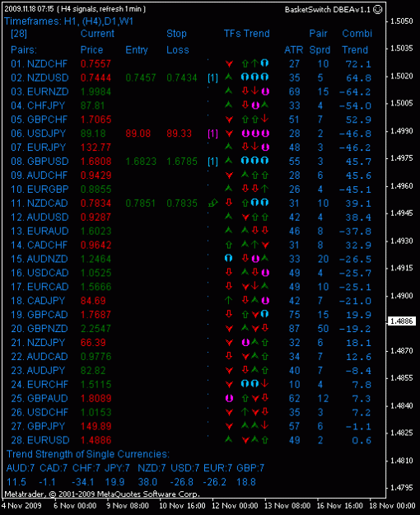Select the '06. USDJPY' pair label
The image size is (420, 515).
coord(39,133)
